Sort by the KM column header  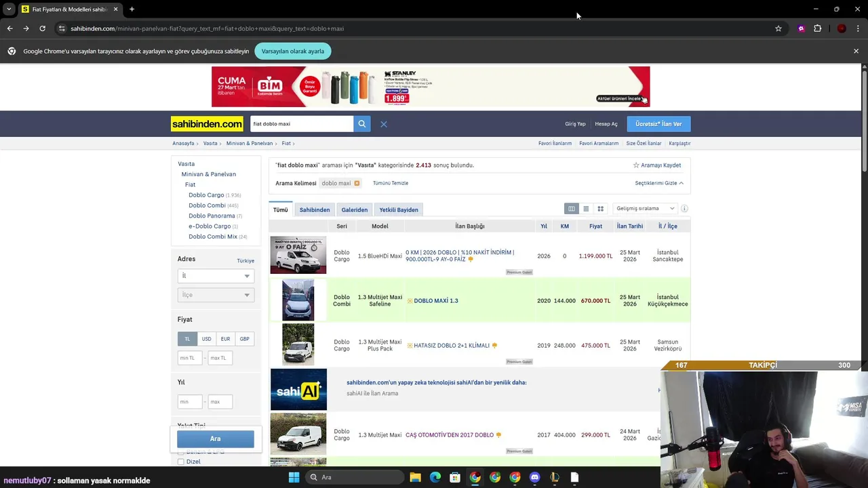tap(564, 226)
